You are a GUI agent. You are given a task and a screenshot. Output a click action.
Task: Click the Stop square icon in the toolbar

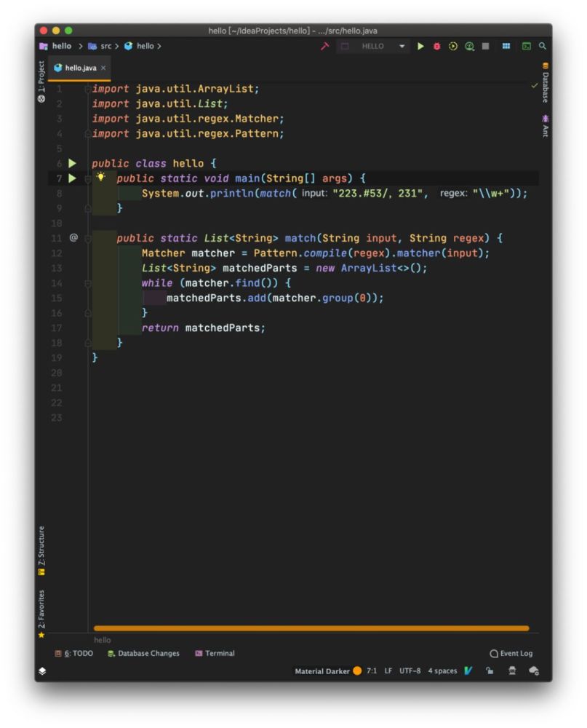[x=485, y=46]
